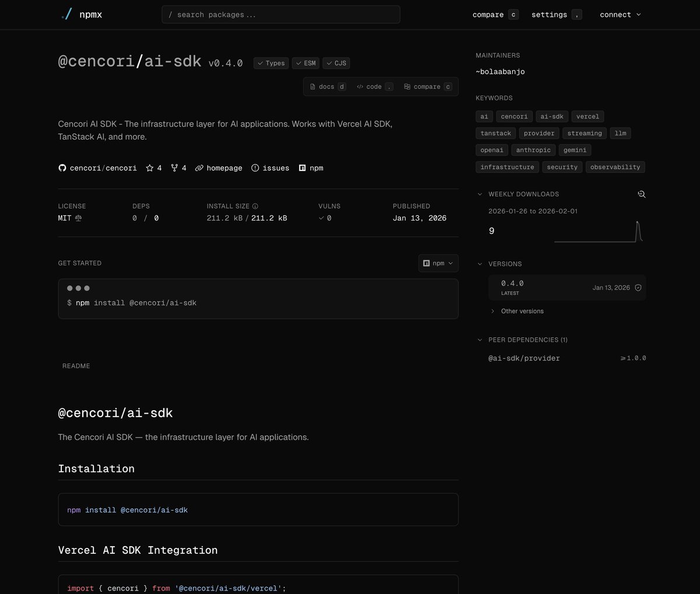This screenshot has width=700, height=594.
Task: Select the 'llm' keyword tag
Action: pos(621,134)
